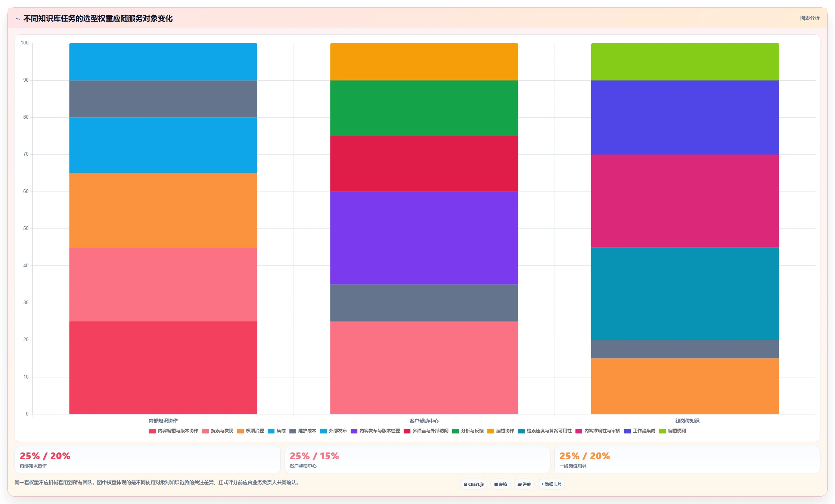This screenshot has width=835, height=504.
Task: Click the green segment in 客户帮助中心 bar
Action: [x=424, y=108]
